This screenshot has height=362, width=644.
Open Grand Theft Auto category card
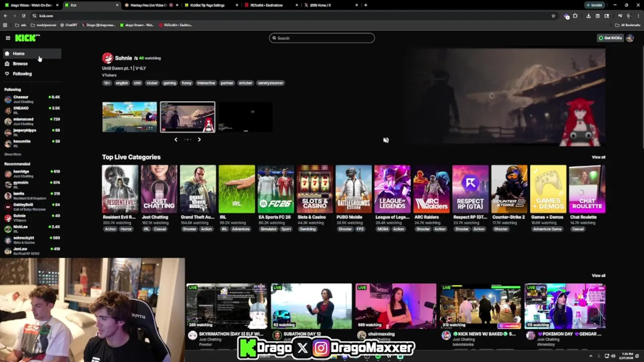pyautogui.click(x=198, y=189)
